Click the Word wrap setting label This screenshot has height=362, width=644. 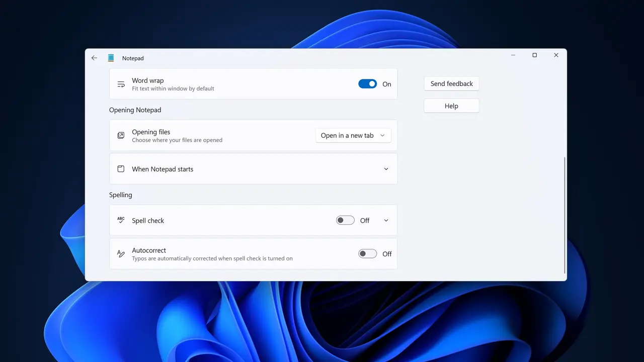pos(148,80)
